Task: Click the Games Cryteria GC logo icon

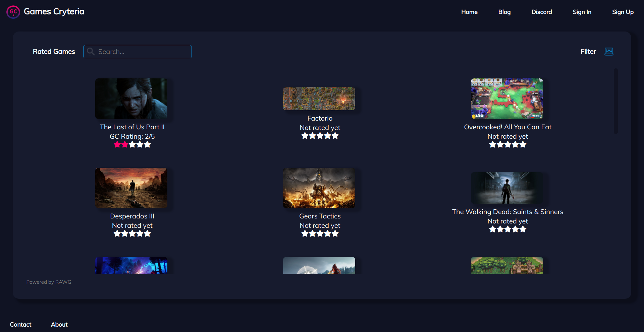Action: (13, 12)
